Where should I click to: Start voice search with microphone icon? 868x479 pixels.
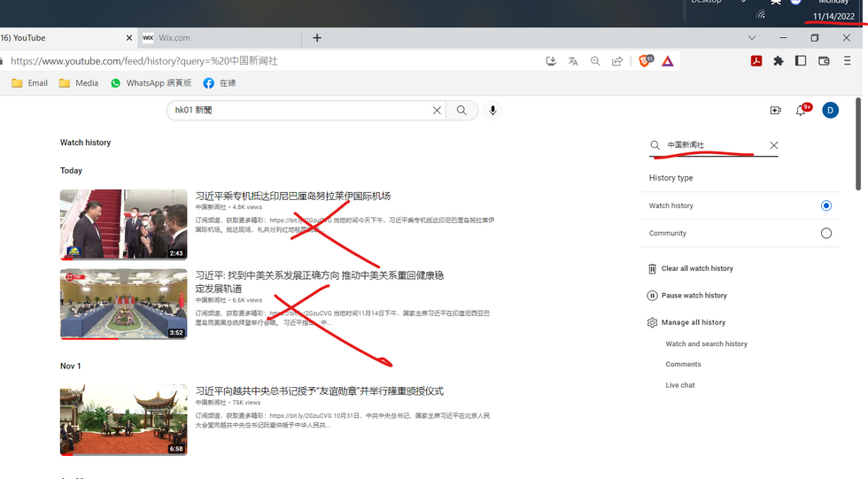(x=492, y=111)
